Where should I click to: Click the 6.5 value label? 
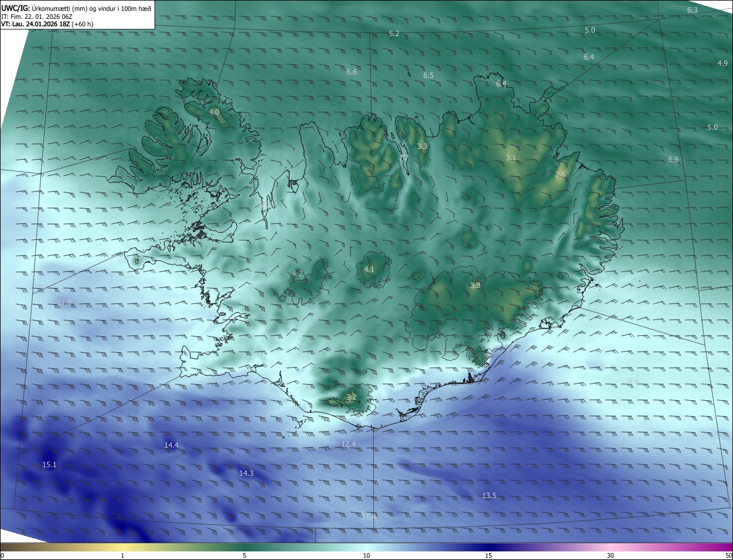point(428,76)
